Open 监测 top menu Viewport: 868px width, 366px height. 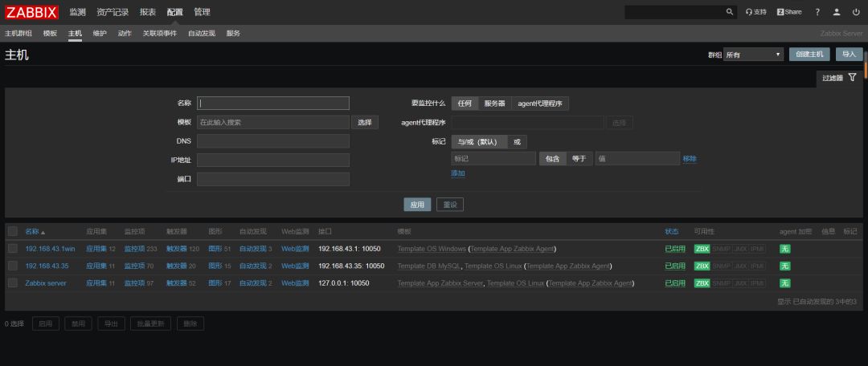coord(77,12)
